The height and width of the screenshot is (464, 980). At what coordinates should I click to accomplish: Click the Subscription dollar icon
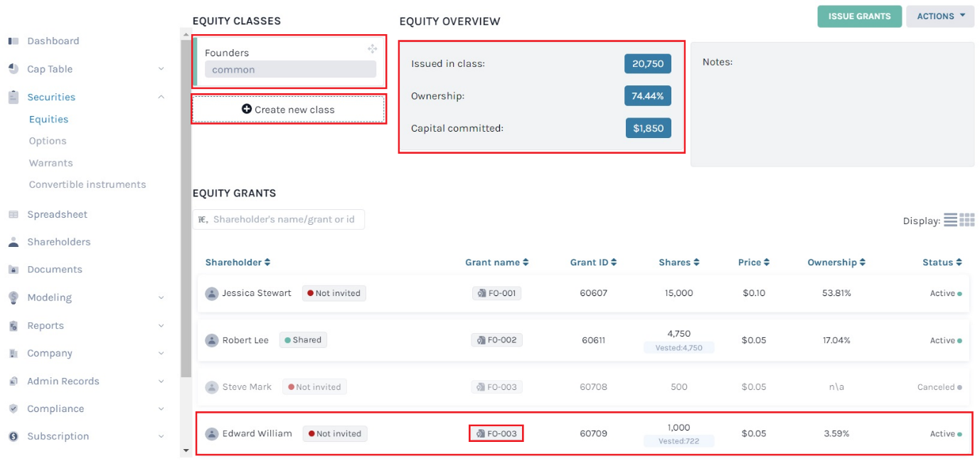pos(13,436)
